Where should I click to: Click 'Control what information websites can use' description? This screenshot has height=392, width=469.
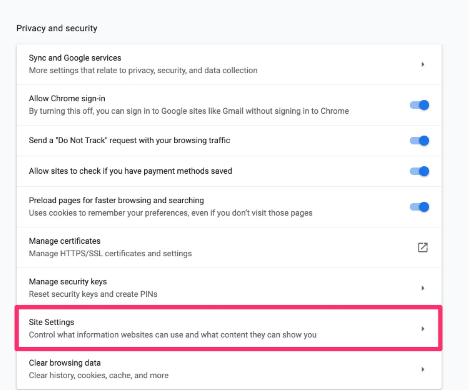click(173, 335)
